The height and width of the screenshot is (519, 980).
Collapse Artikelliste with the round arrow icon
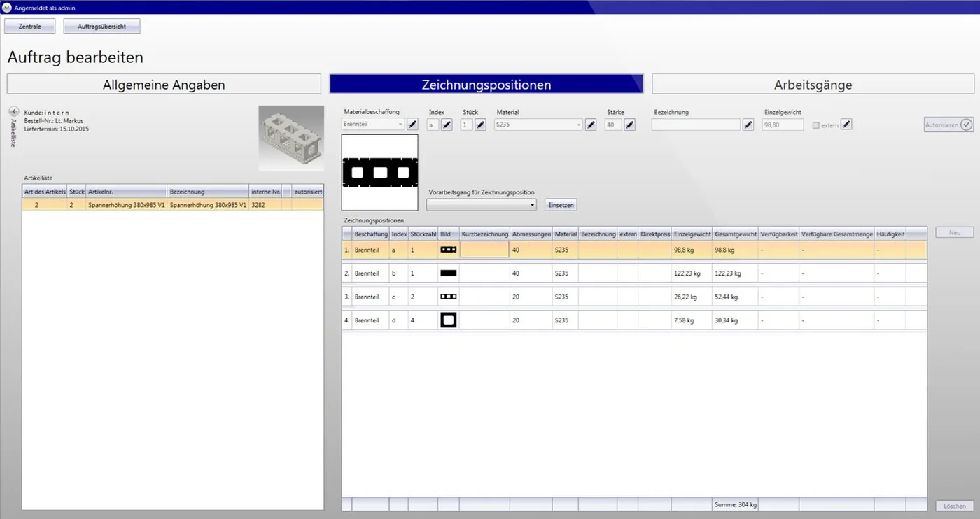coord(13,111)
